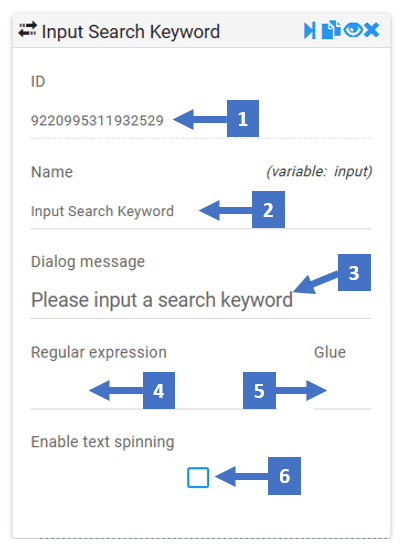Click the Enable text spinning label
404x550 pixels.
(x=102, y=442)
